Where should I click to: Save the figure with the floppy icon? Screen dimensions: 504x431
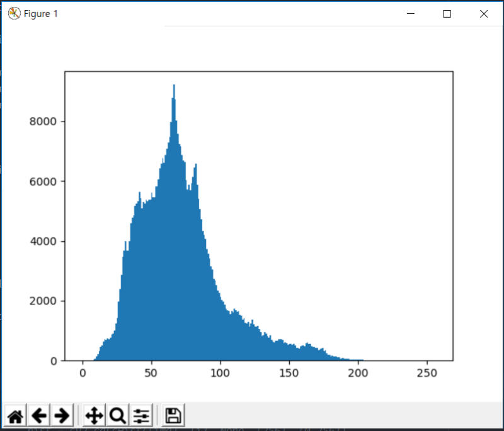click(173, 416)
